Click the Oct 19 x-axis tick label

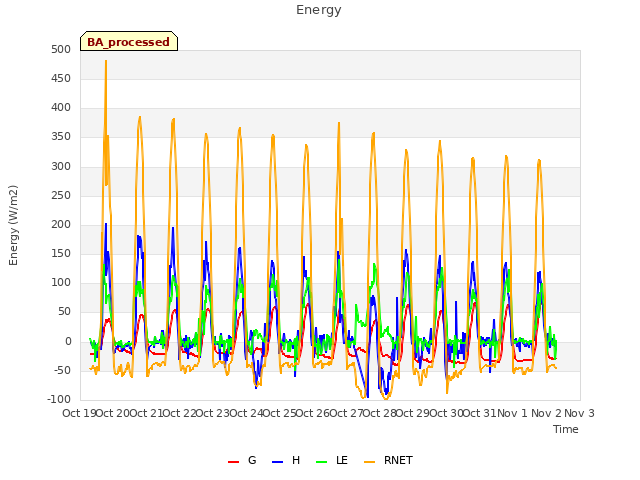(79, 413)
